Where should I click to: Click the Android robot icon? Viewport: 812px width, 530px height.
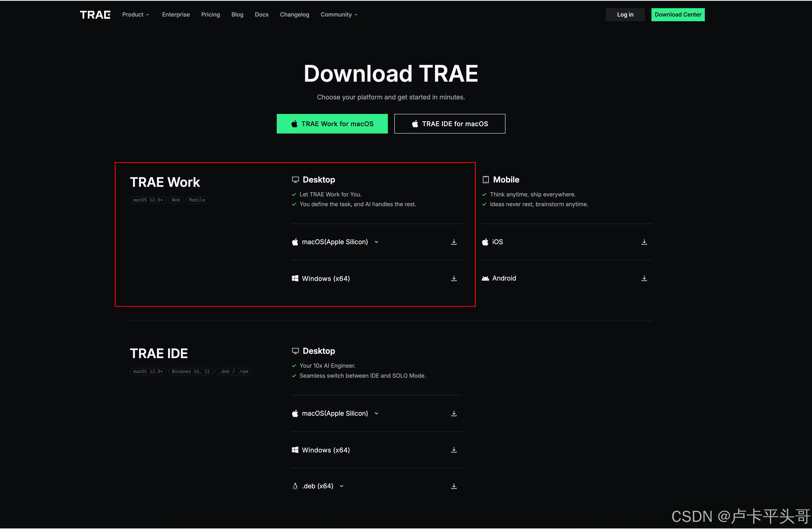[485, 278]
